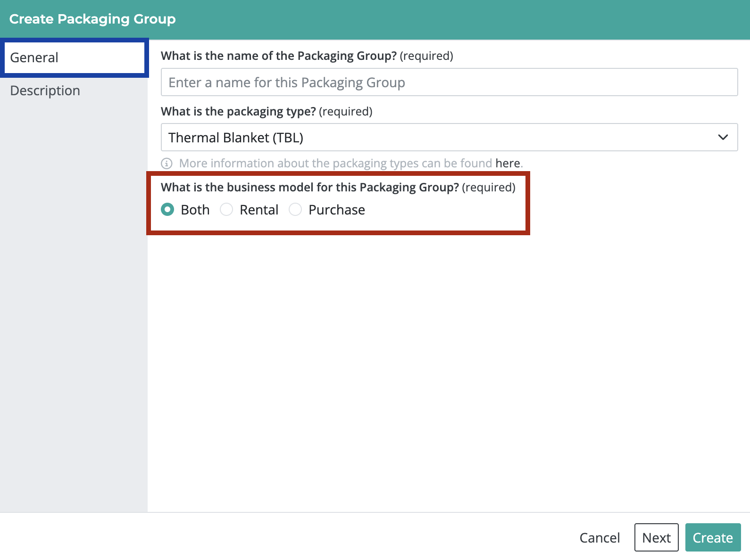750x560 pixels.
Task: Click the info icon beside packaging types note
Action: (167, 164)
